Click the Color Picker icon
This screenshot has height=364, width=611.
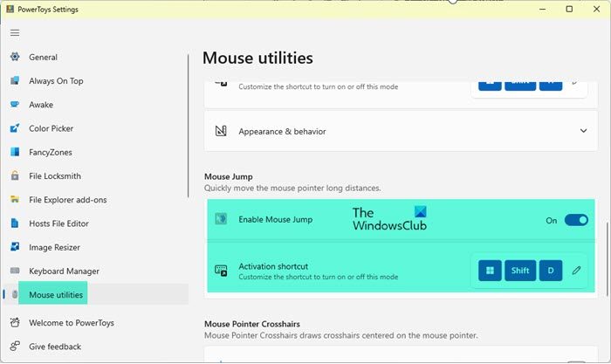(15, 128)
